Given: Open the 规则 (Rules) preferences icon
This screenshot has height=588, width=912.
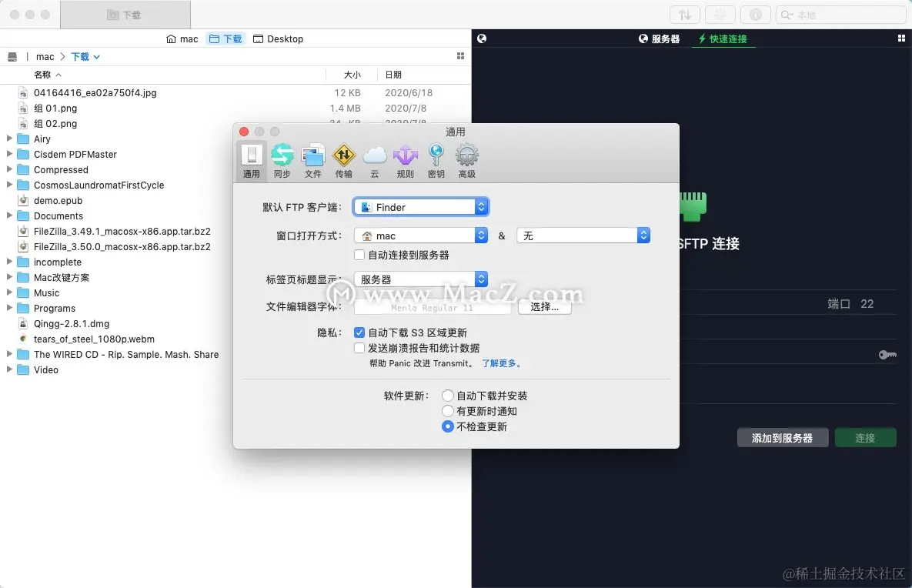Looking at the screenshot, I should click(x=406, y=158).
